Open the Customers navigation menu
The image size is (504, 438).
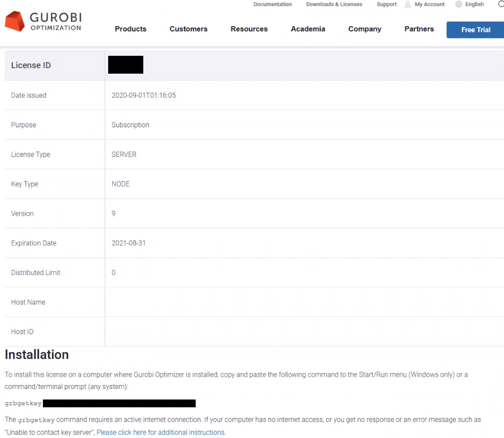(188, 29)
